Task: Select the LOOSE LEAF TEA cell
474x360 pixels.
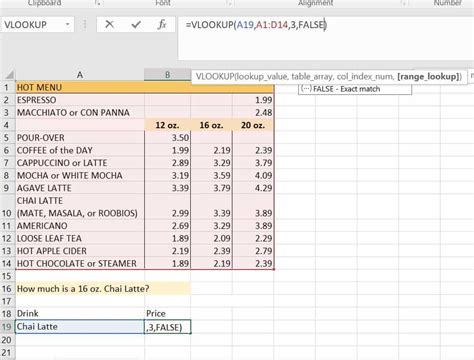Action: tap(80, 238)
